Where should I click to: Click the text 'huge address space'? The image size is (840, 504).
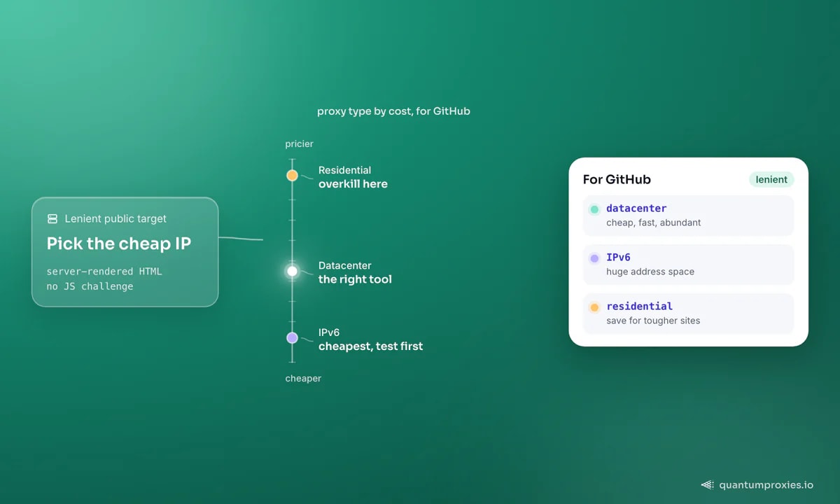point(650,272)
